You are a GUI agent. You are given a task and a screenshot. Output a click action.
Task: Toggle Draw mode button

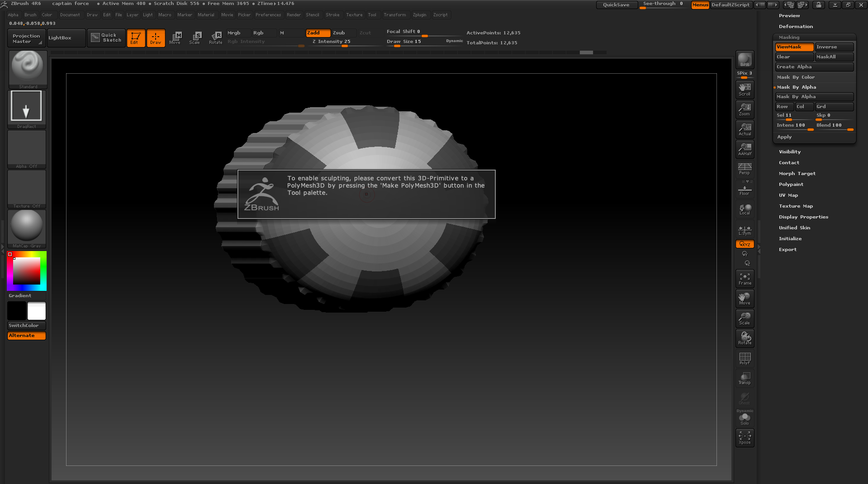tap(156, 38)
